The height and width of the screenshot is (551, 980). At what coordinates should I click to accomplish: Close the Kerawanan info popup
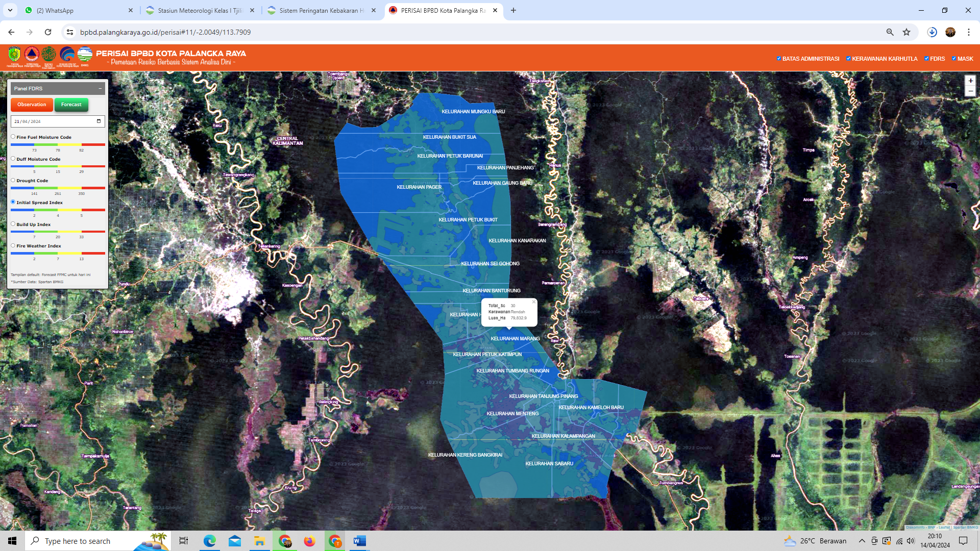tap(534, 302)
